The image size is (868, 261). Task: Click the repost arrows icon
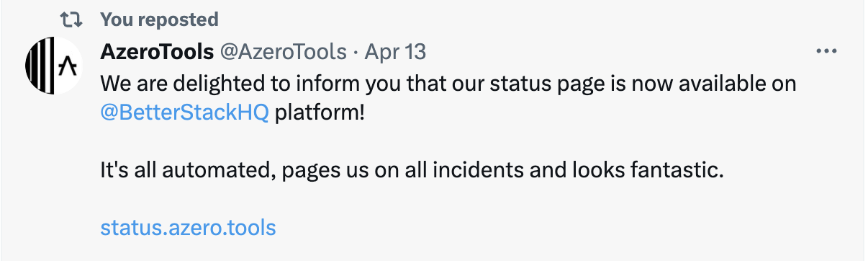[x=71, y=19]
